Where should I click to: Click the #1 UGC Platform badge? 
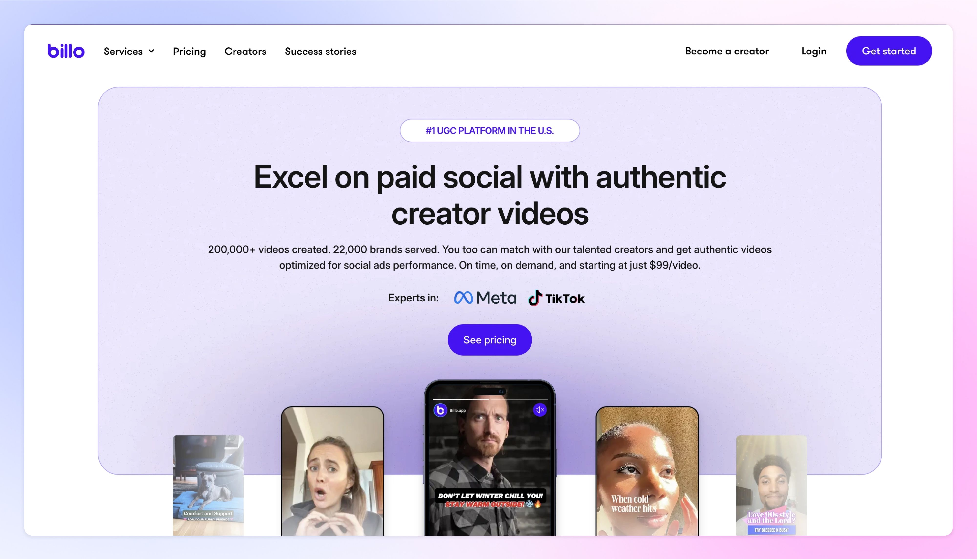pyautogui.click(x=489, y=130)
